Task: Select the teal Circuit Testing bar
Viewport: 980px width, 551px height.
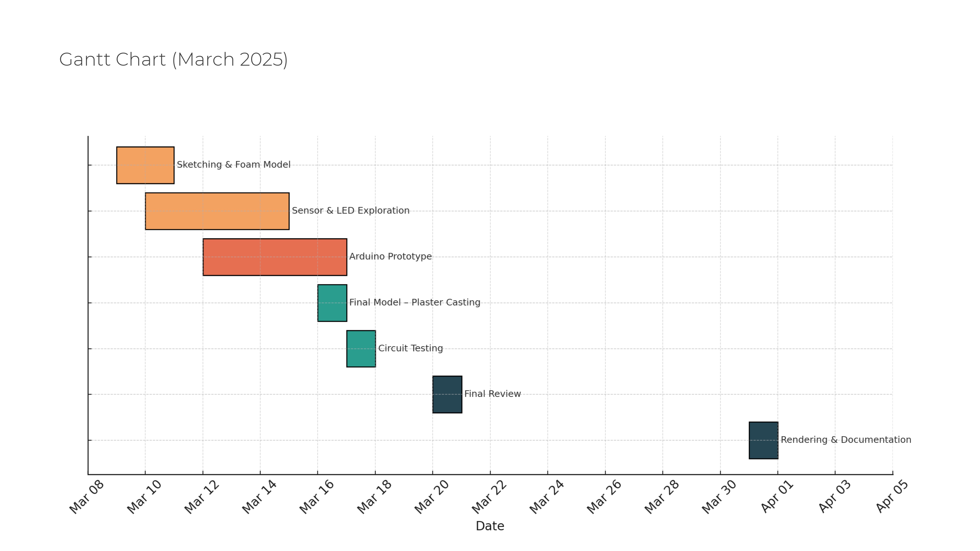Action: pos(361,349)
